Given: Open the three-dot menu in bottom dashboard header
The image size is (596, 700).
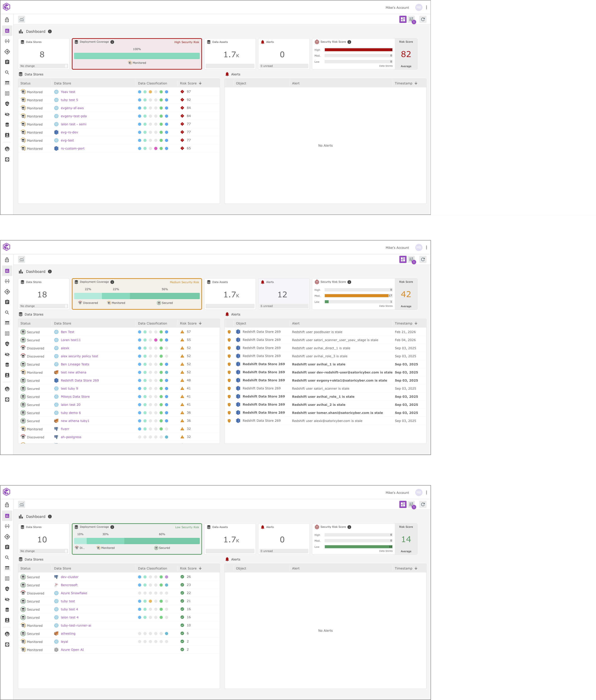Looking at the screenshot, I should tap(427, 492).
